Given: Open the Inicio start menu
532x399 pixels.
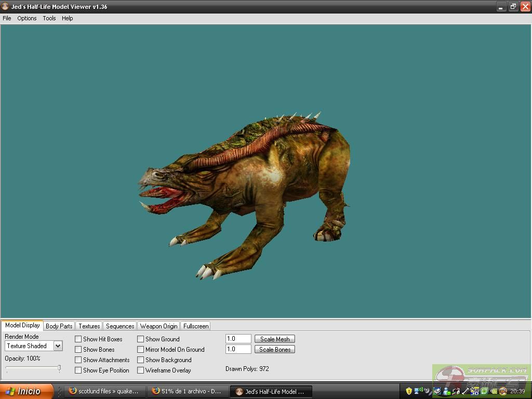Looking at the screenshot, I should tap(27, 391).
